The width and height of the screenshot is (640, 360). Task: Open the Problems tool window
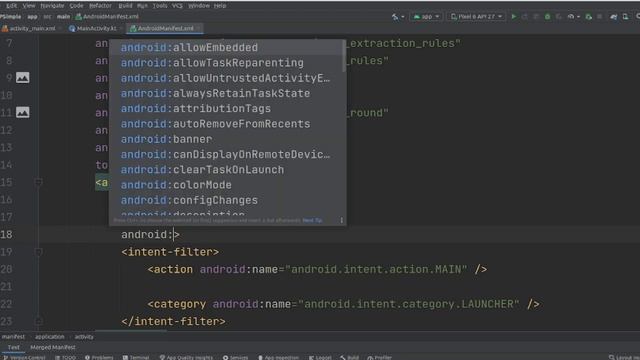[x=99, y=357]
